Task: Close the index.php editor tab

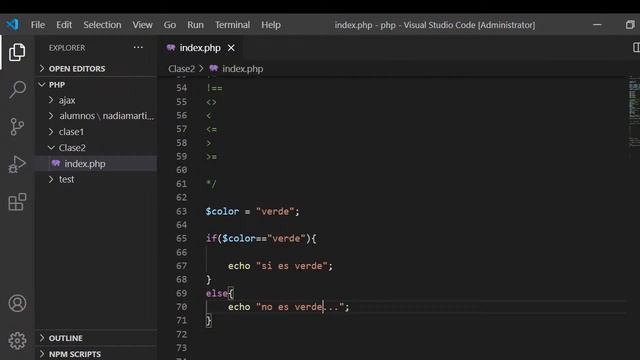Action: pyautogui.click(x=231, y=48)
